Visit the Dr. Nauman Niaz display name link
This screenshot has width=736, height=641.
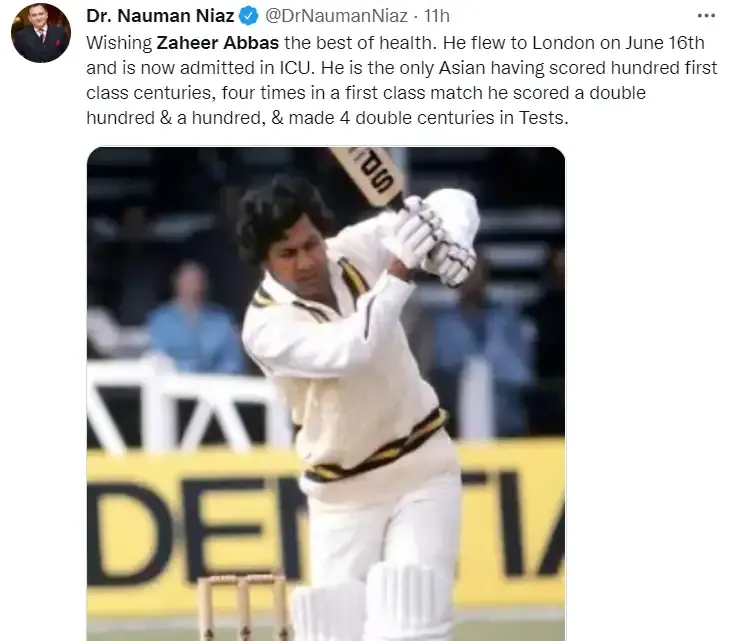[x=160, y=16]
